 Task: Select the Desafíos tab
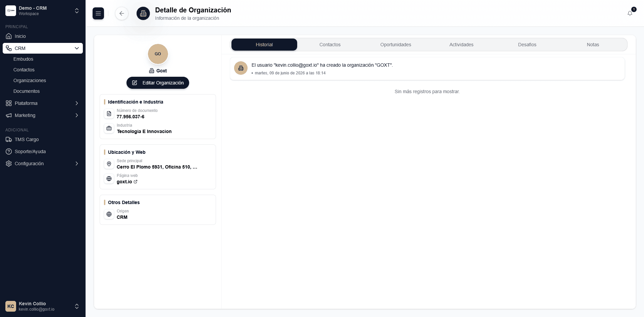527,45
